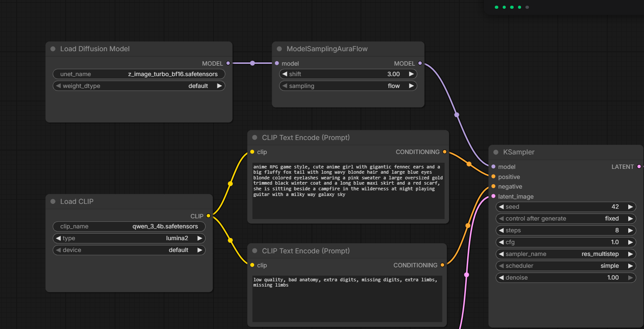This screenshot has height=329, width=644.
Task: Click into the negative prompt text area
Action: tap(347, 299)
